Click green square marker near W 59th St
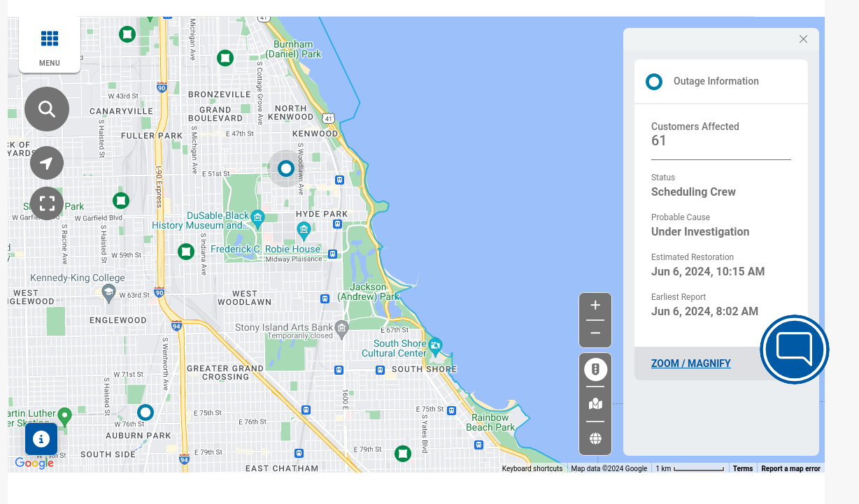The height and width of the screenshot is (504, 859). (x=185, y=252)
